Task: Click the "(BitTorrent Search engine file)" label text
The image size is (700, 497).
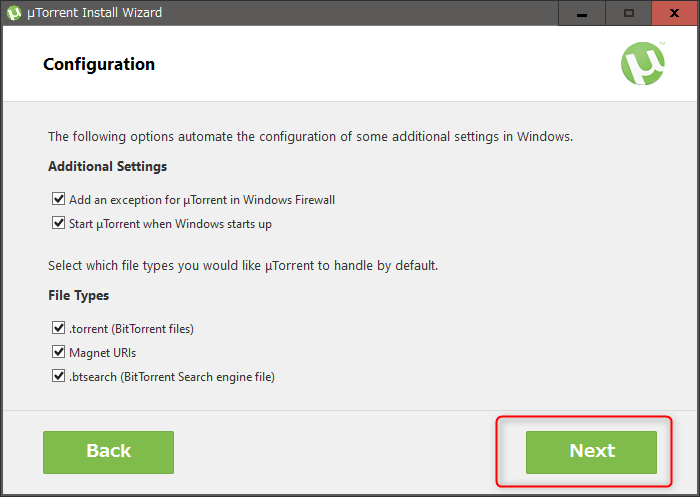Action: tap(198, 377)
